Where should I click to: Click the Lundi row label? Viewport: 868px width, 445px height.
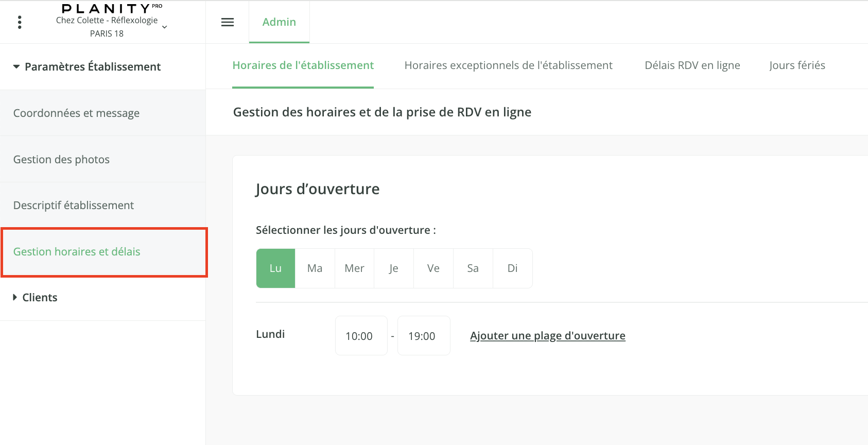[x=270, y=334]
